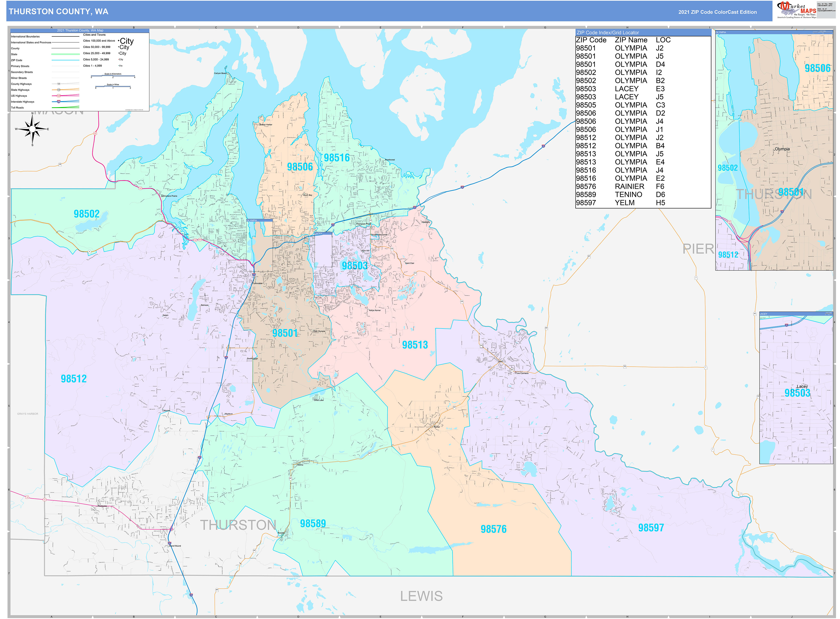Viewport: 840px width, 619px height.
Task: Select the 98576 ZIP label
Action: 493,529
